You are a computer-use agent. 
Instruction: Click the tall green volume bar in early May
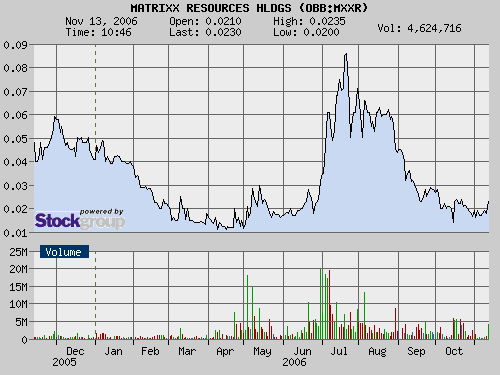247,307
